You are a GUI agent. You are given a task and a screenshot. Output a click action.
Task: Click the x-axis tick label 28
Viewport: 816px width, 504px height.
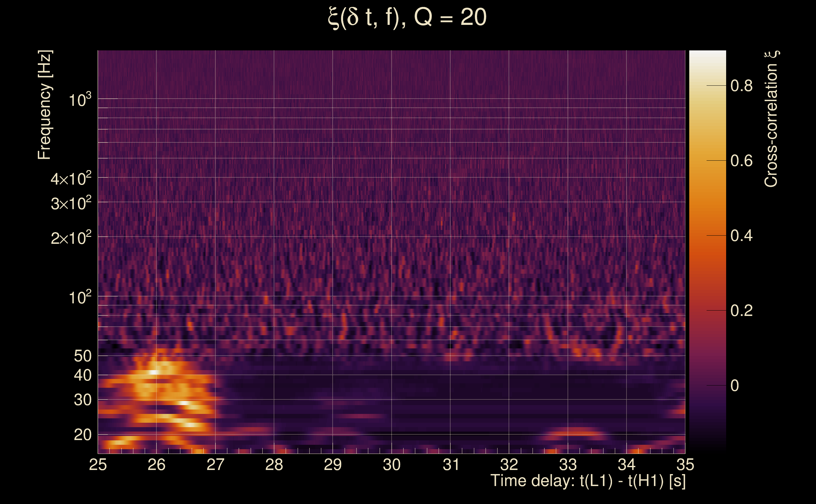(x=274, y=465)
